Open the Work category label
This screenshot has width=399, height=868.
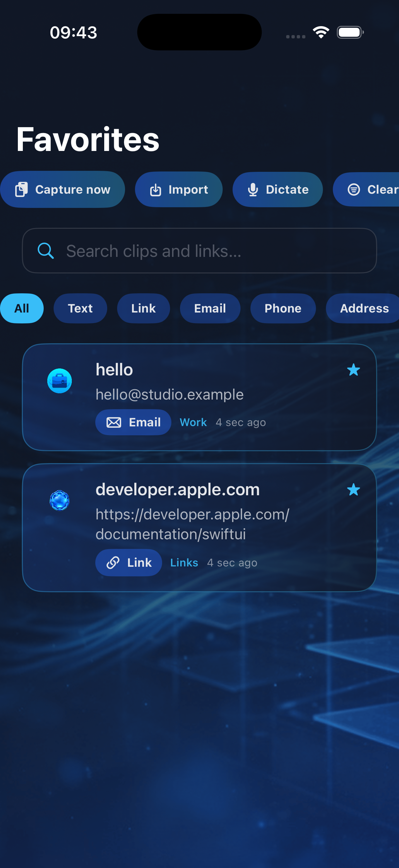point(193,422)
